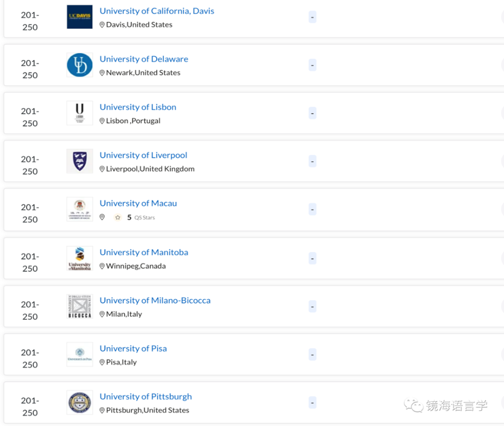The width and height of the screenshot is (504, 426).
Task: Click the 201-250 rank of University of Lisbon
Action: pos(30,118)
